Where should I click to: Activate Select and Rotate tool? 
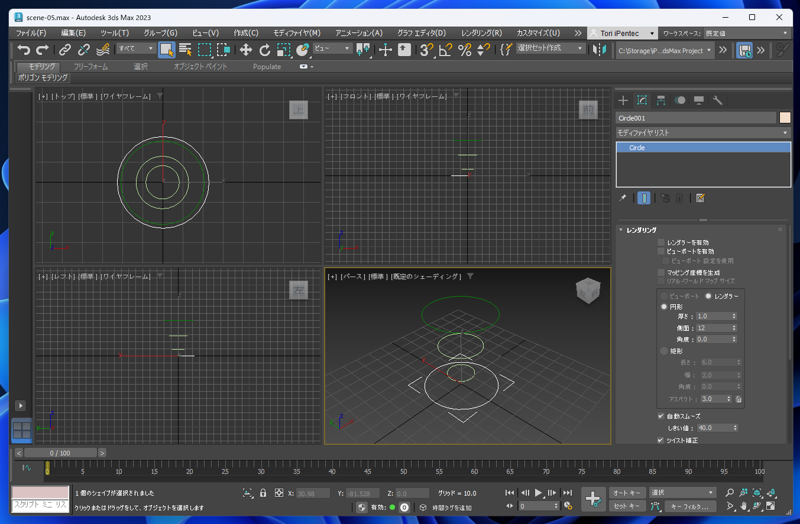[x=264, y=49]
